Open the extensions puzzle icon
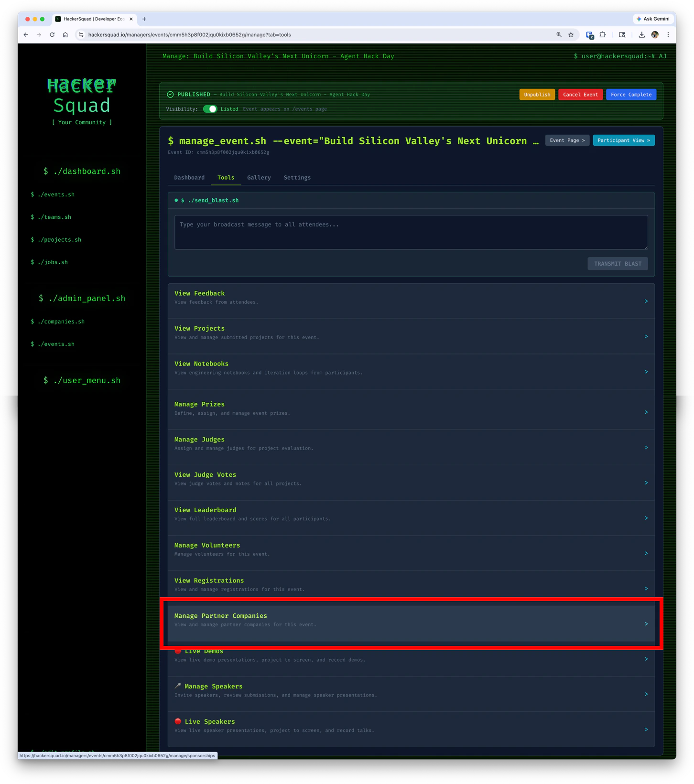The image size is (694, 784). 603,35
